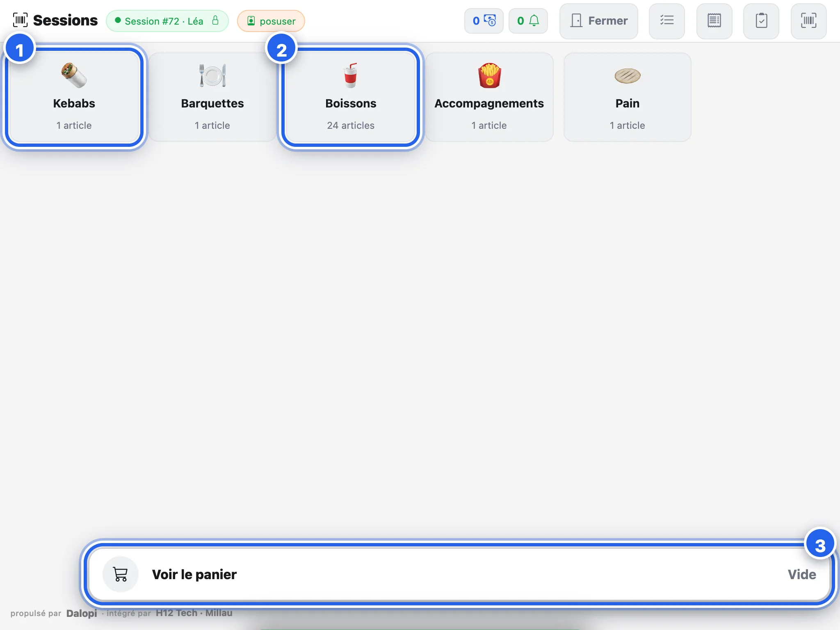The width and height of the screenshot is (840, 630).
Task: Click the Voir le panier bar
Action: tap(459, 574)
